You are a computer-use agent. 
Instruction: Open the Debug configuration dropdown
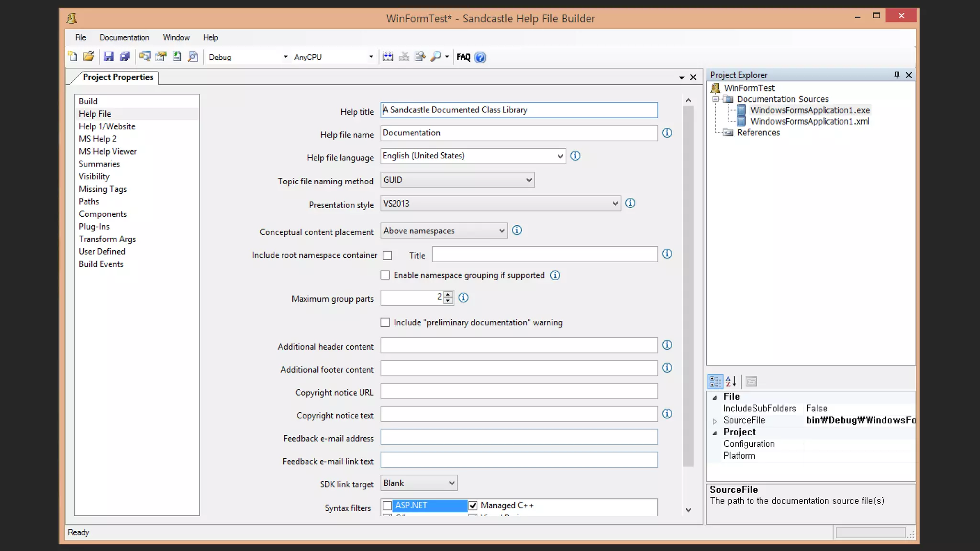pos(285,57)
